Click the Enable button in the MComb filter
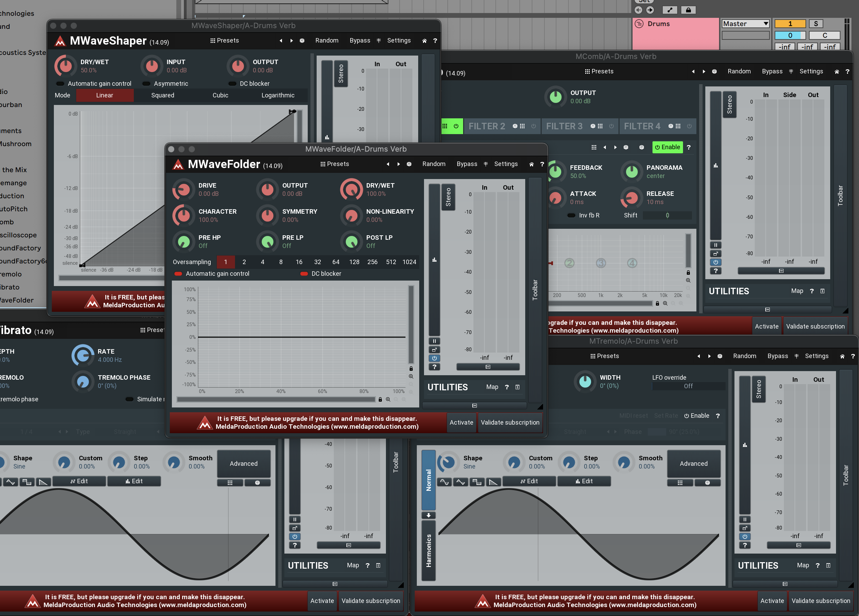 point(667,147)
